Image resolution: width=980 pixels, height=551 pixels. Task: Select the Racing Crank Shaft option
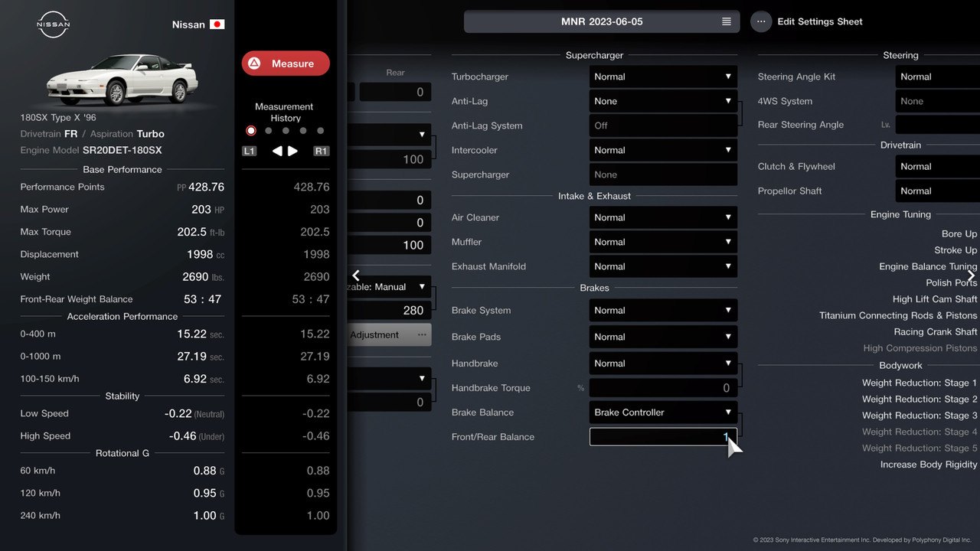click(x=936, y=331)
